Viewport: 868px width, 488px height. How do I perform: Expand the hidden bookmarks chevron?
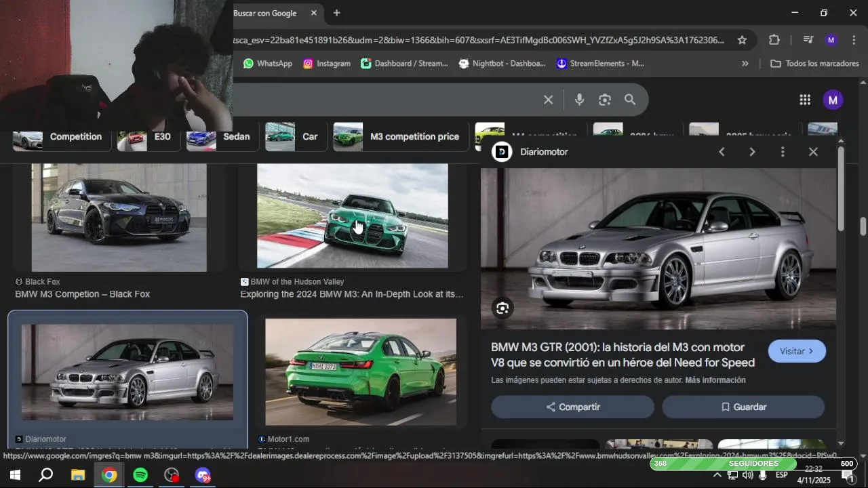[x=745, y=63]
